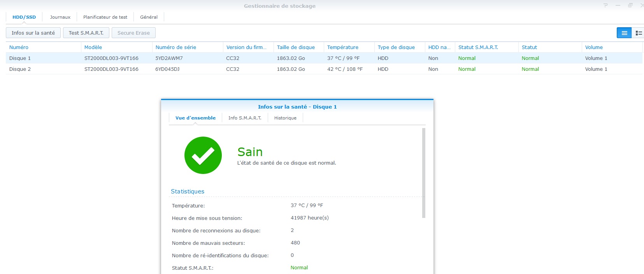The width and height of the screenshot is (644, 274).
Task: Click serial number 5YD2AWM7
Action: point(169,58)
